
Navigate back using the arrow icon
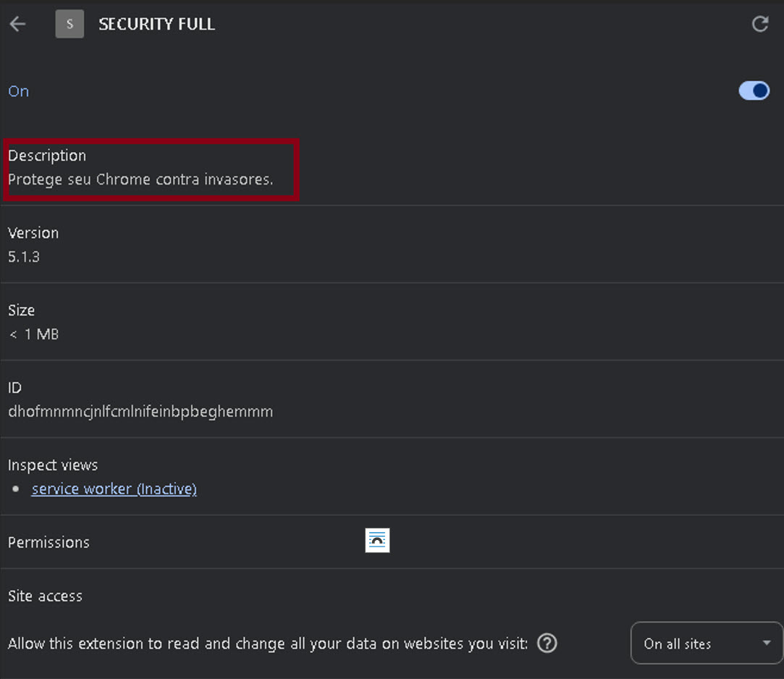point(17,23)
